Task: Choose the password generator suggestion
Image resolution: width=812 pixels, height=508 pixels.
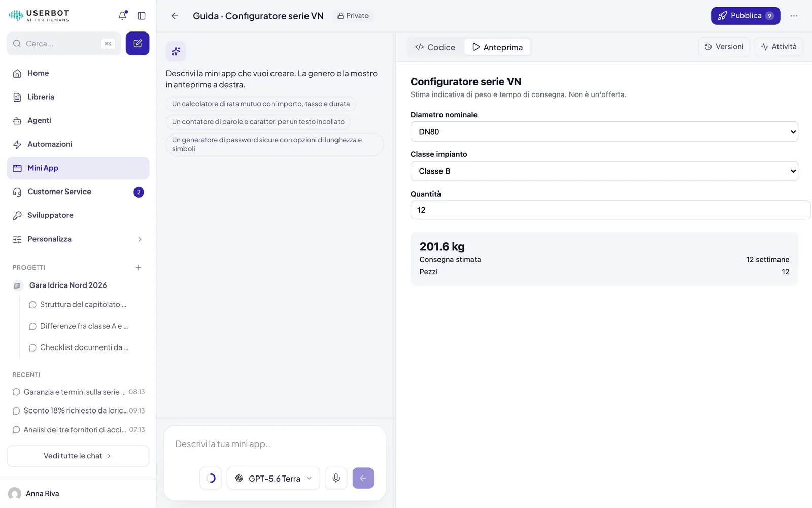Action: point(275,144)
